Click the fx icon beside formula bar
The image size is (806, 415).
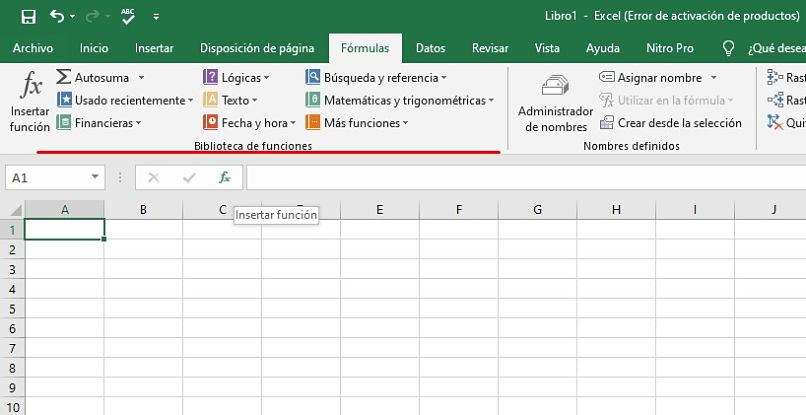click(225, 177)
